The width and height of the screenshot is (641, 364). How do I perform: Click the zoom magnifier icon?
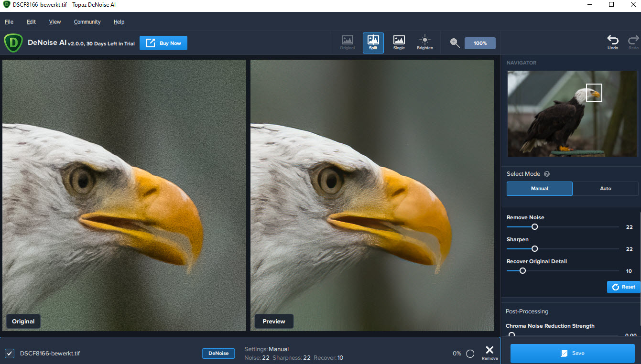[x=455, y=43]
